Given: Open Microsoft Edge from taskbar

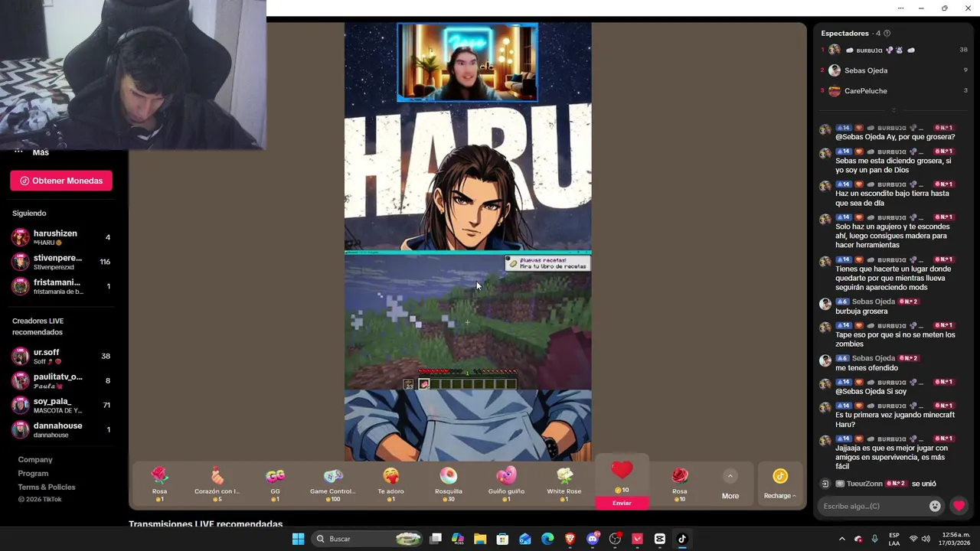Looking at the screenshot, I should 547,539.
